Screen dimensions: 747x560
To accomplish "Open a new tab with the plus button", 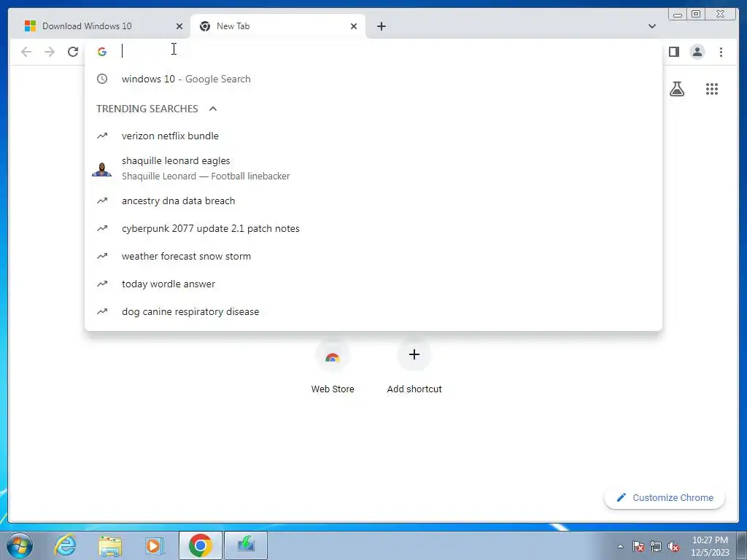I will coord(381,26).
